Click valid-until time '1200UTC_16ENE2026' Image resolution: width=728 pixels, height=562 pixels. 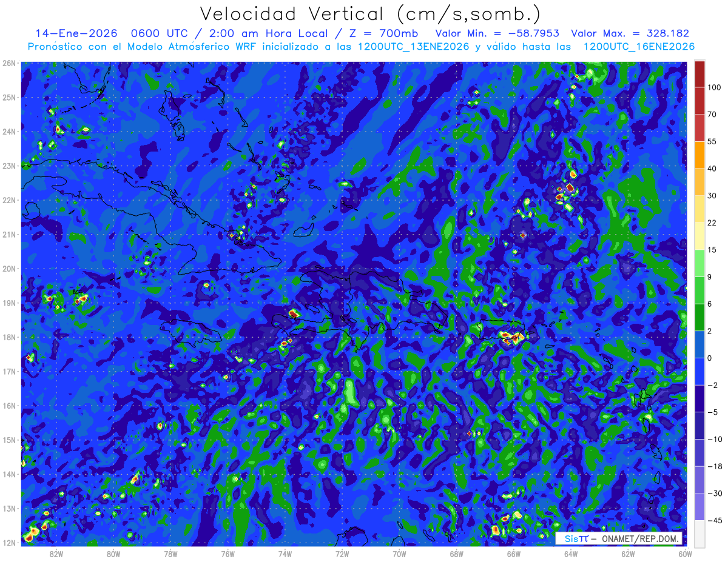click(639, 47)
